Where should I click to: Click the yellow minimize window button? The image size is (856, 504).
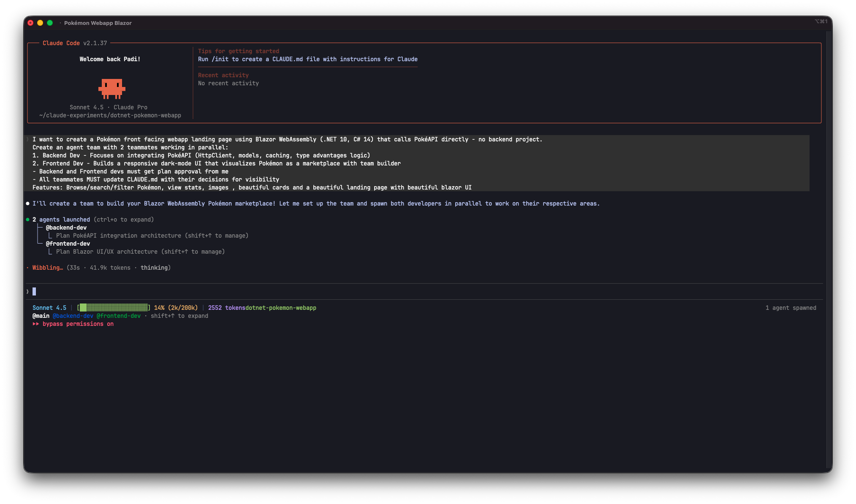[40, 23]
